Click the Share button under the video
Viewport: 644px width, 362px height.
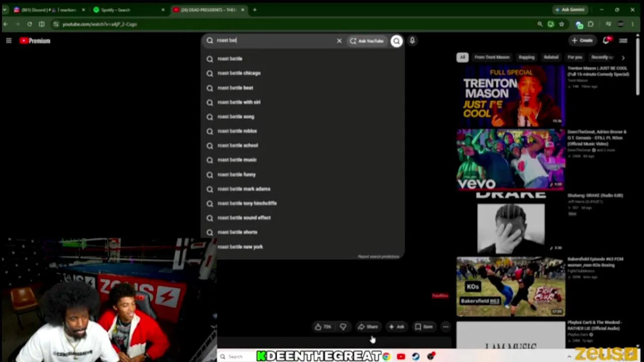368,327
